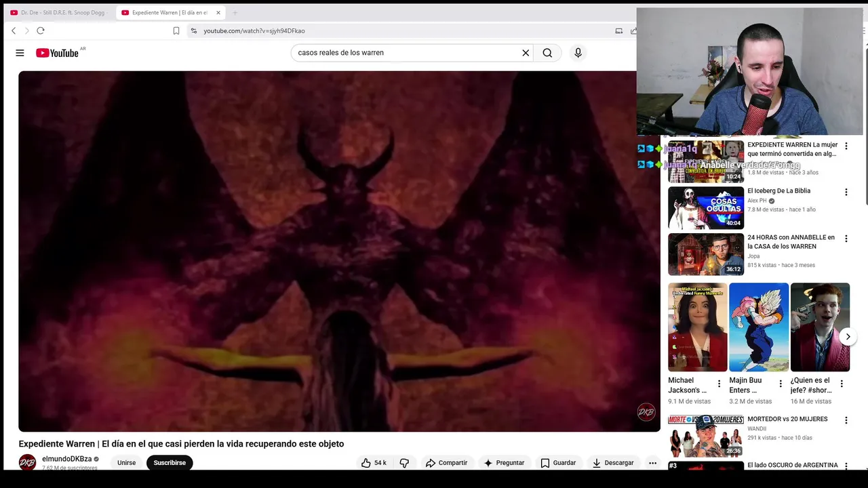Click video title Expediente Warren El día
The height and width of the screenshot is (488, 868).
(181, 444)
